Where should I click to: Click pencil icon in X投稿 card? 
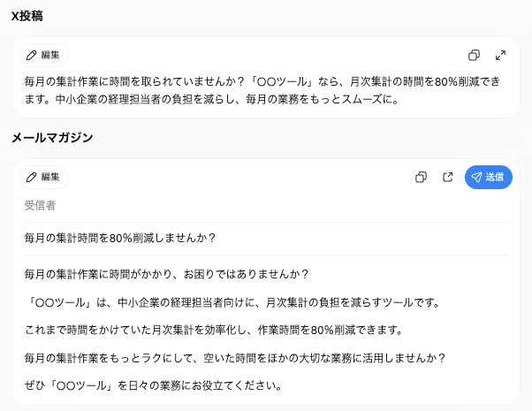click(31, 56)
